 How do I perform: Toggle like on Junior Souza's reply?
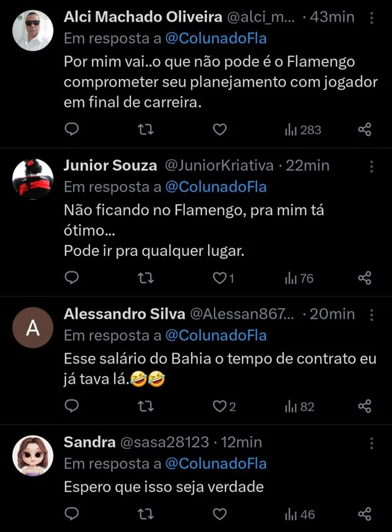click(x=218, y=278)
